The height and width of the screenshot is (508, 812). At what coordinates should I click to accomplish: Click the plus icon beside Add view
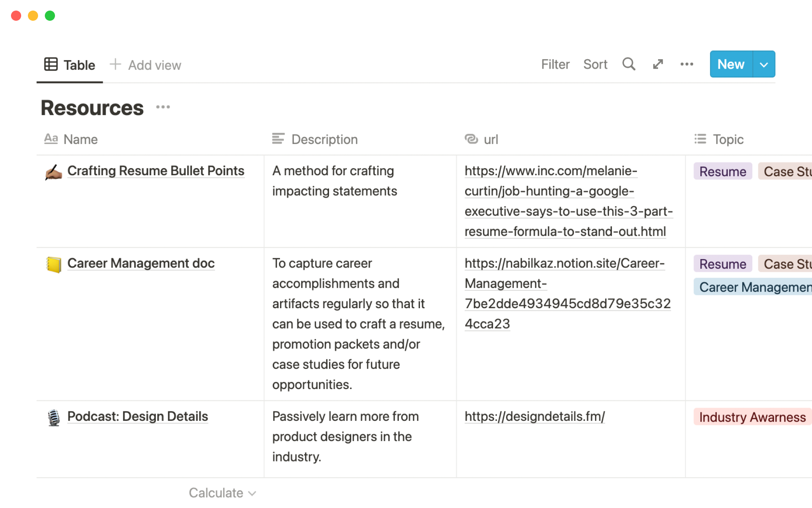point(115,64)
